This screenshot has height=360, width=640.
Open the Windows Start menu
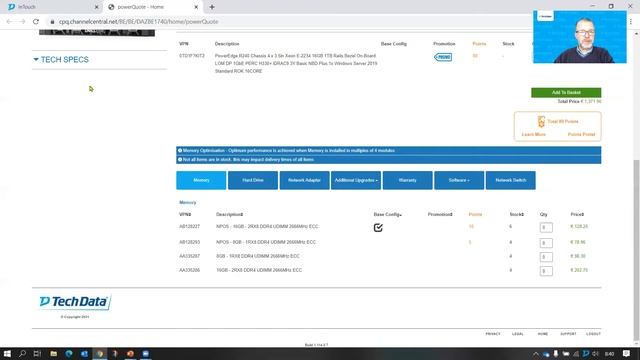[x=7, y=353]
